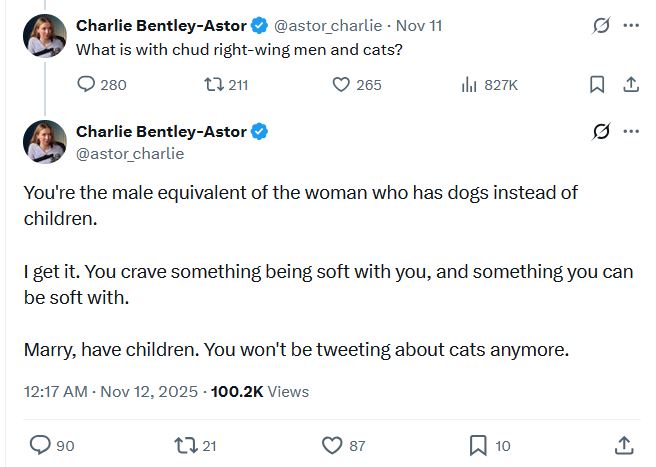Open the 100.2K Views count
The width and height of the screenshot is (656, 467).
[260, 392]
